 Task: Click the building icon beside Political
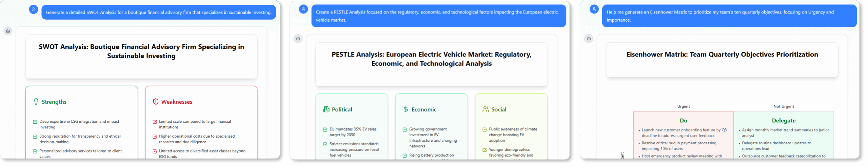click(x=326, y=109)
